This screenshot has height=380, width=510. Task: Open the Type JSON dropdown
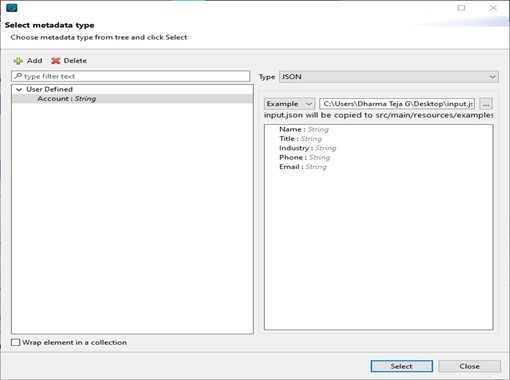(x=389, y=77)
